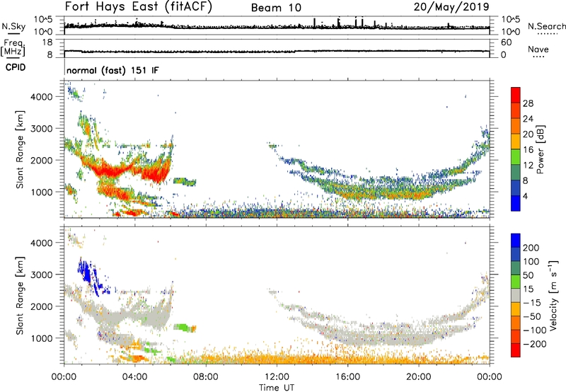Click '24' on the Power colorbar

[528, 119]
